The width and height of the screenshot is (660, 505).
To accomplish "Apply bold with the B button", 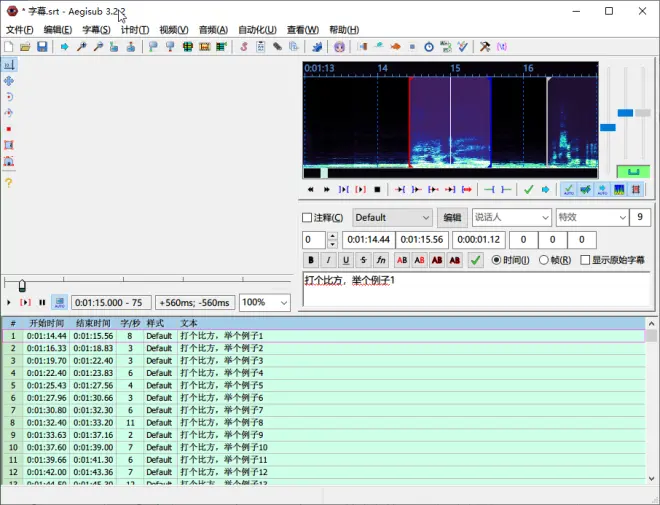I will coord(311,260).
